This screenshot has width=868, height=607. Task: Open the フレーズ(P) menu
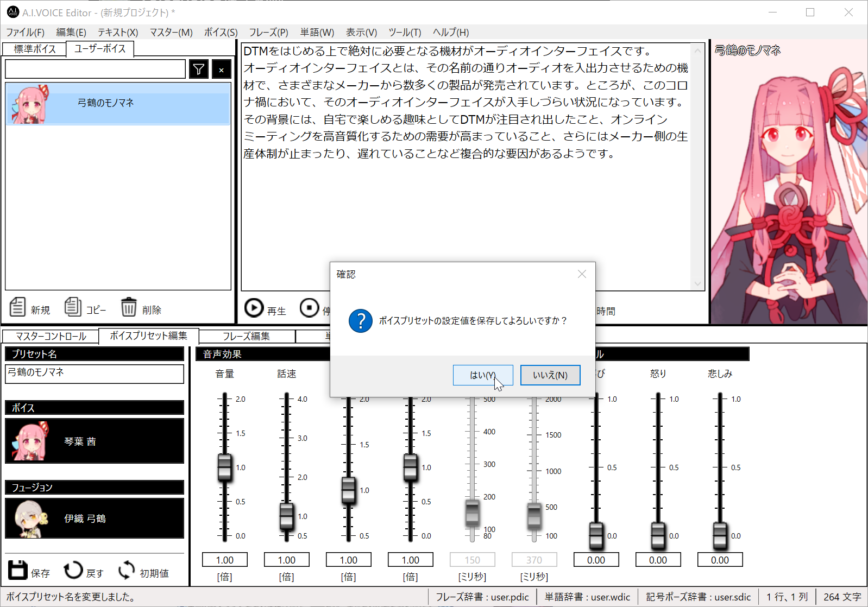click(x=268, y=32)
